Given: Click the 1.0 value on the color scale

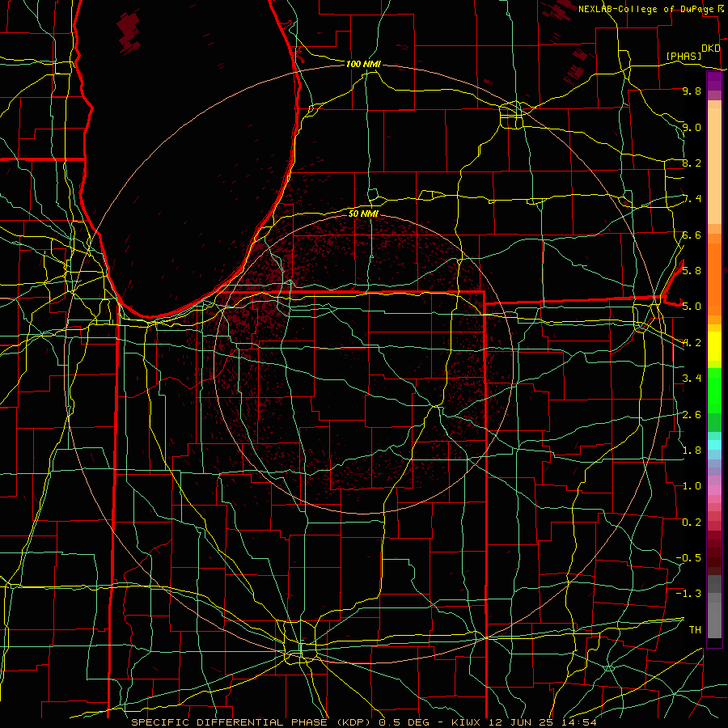Looking at the screenshot, I should click(x=692, y=486).
